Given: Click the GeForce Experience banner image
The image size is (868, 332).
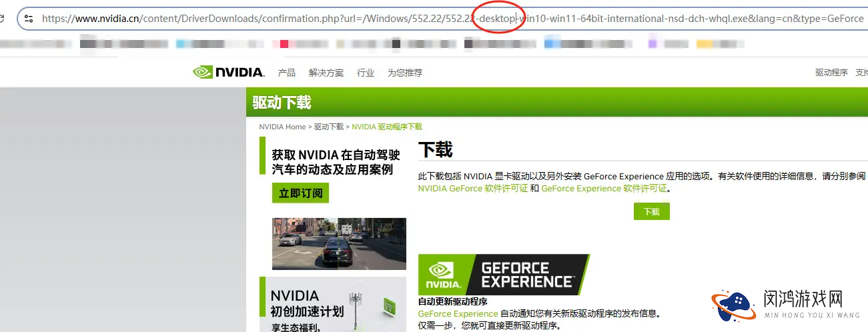Looking at the screenshot, I should [x=504, y=275].
